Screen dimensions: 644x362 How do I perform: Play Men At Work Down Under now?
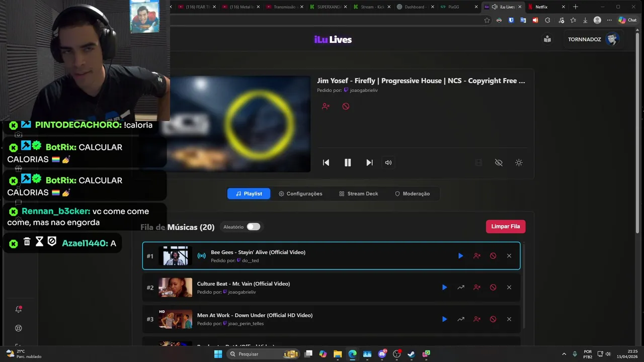click(x=444, y=319)
